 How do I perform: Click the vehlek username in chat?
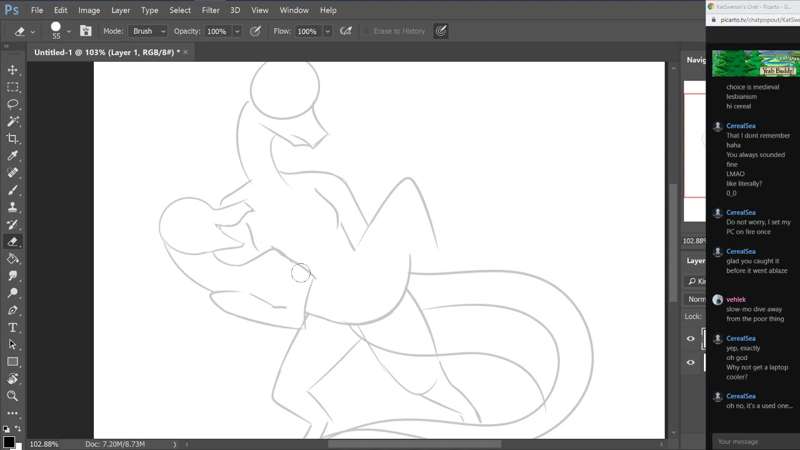coord(736,299)
